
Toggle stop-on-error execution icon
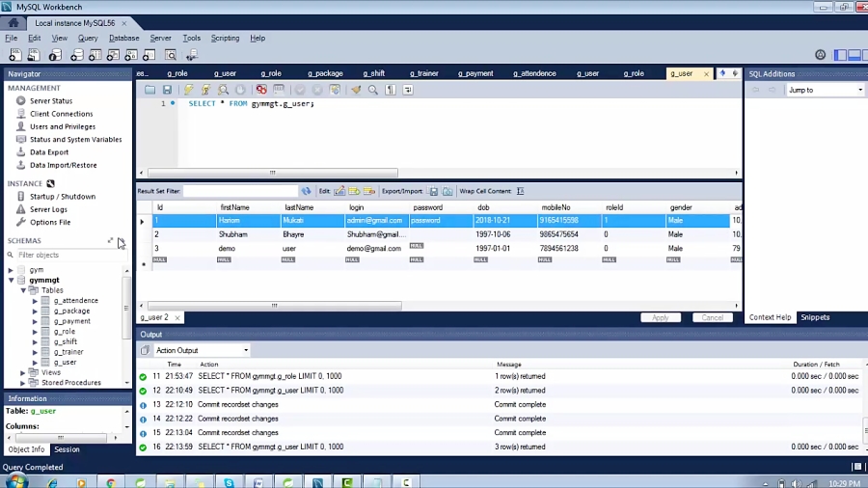coord(261,90)
